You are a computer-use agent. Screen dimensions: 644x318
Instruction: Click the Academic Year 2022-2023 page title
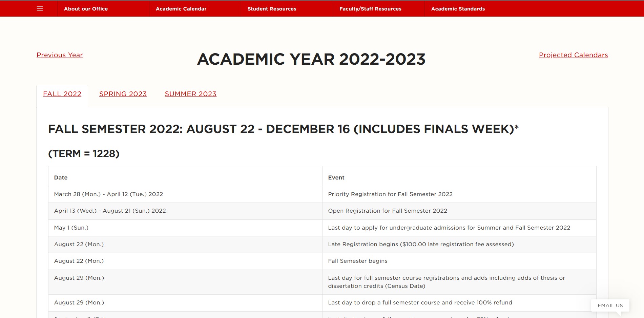point(311,59)
